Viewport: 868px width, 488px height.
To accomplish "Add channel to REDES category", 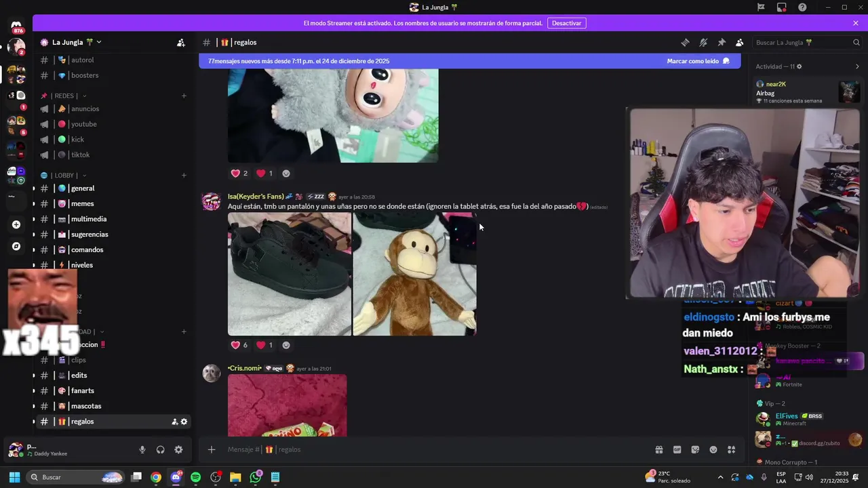I will click(184, 96).
